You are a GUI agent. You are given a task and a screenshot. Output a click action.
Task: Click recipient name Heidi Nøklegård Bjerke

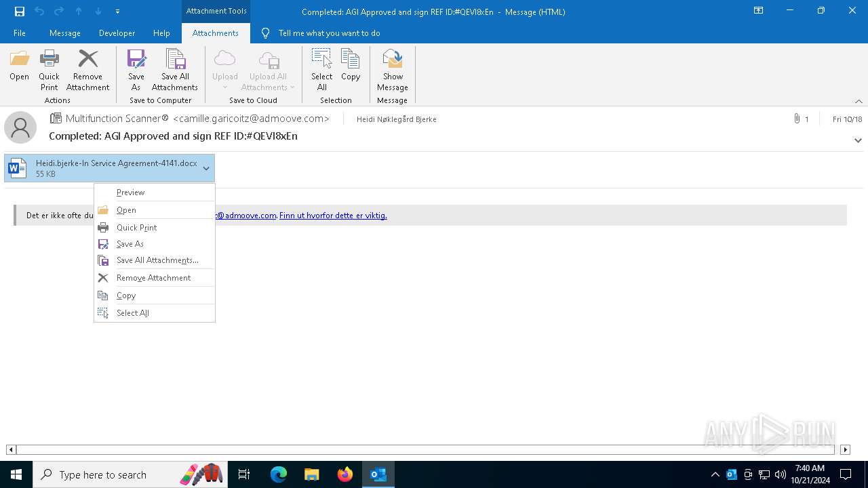click(x=397, y=119)
